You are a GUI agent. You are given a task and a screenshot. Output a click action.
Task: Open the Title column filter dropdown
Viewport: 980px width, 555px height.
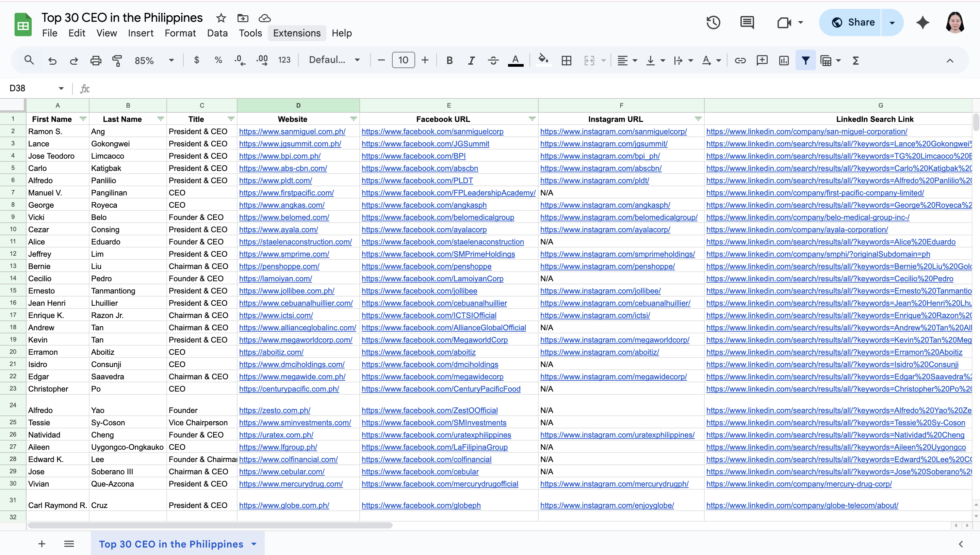tap(231, 119)
